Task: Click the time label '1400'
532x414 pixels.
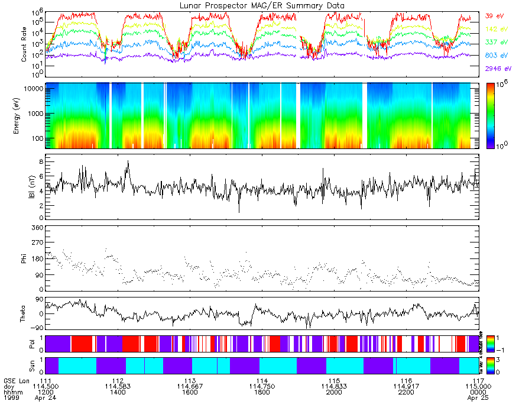Action: point(118,392)
